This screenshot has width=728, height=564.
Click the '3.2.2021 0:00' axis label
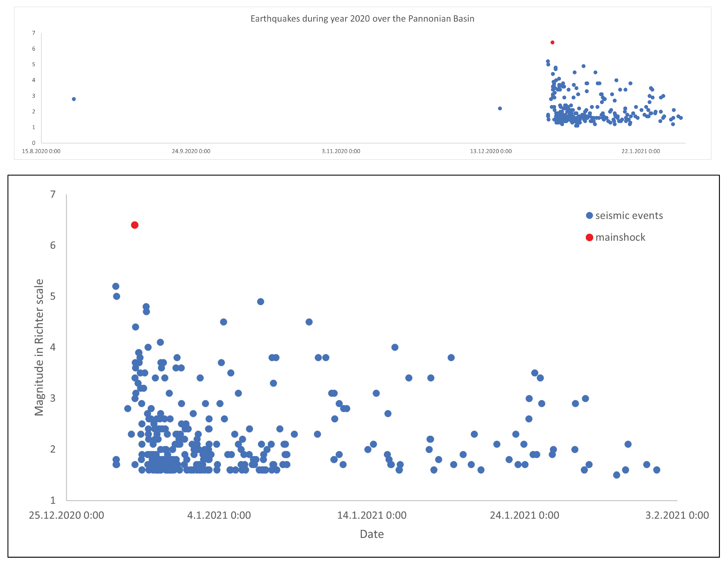[x=677, y=515]
